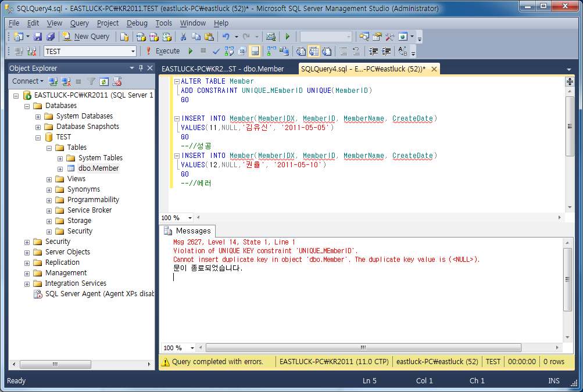
Task: Open the Web Browser icon
Action: [403, 37]
